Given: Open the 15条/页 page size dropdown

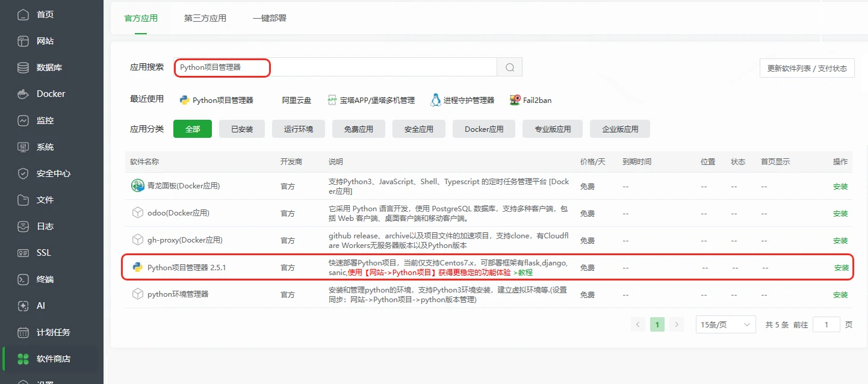Looking at the screenshot, I should click(x=726, y=324).
